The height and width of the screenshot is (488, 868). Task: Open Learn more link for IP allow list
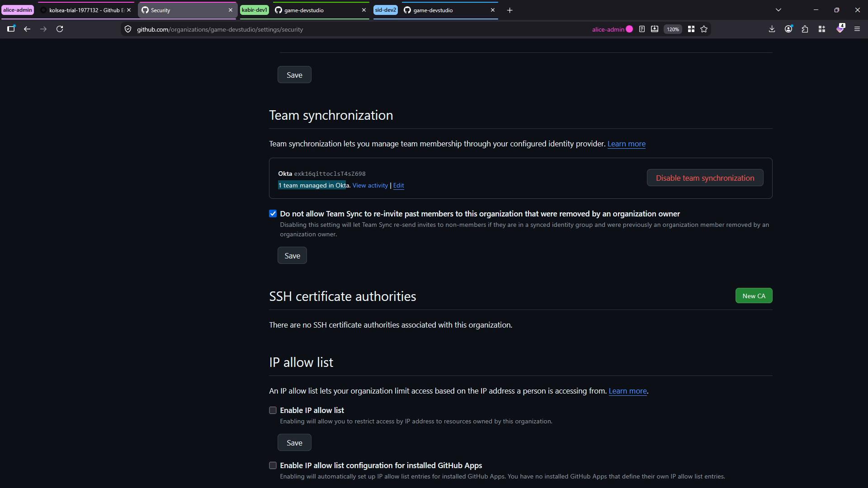[627, 391]
